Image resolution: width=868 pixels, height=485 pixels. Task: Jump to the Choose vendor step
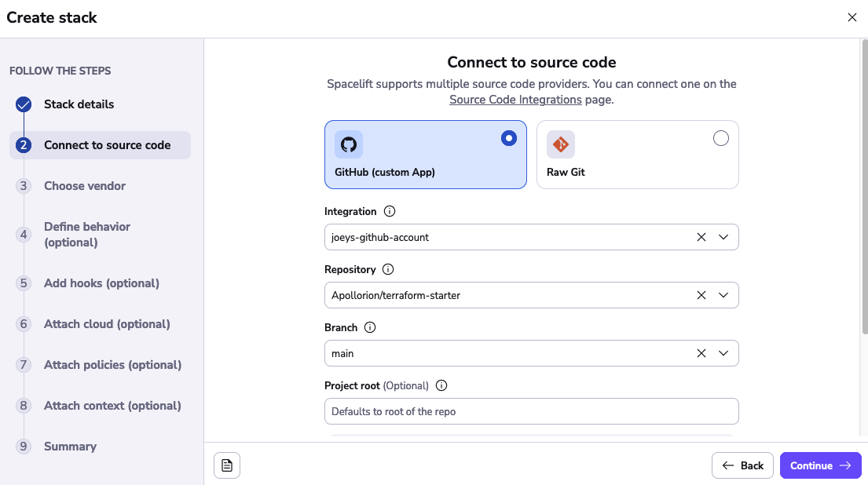(x=85, y=186)
